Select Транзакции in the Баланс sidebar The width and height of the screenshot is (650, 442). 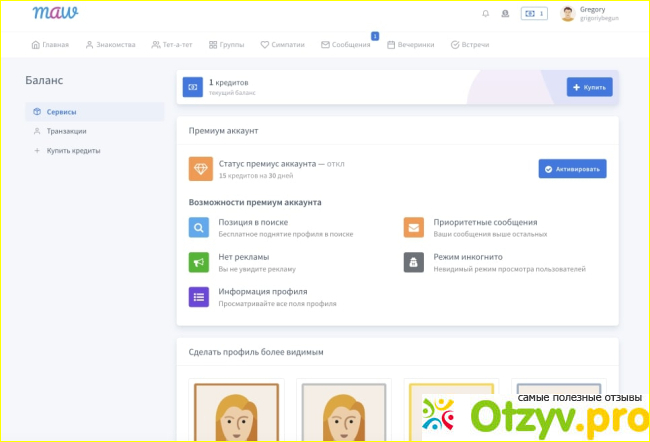click(66, 131)
